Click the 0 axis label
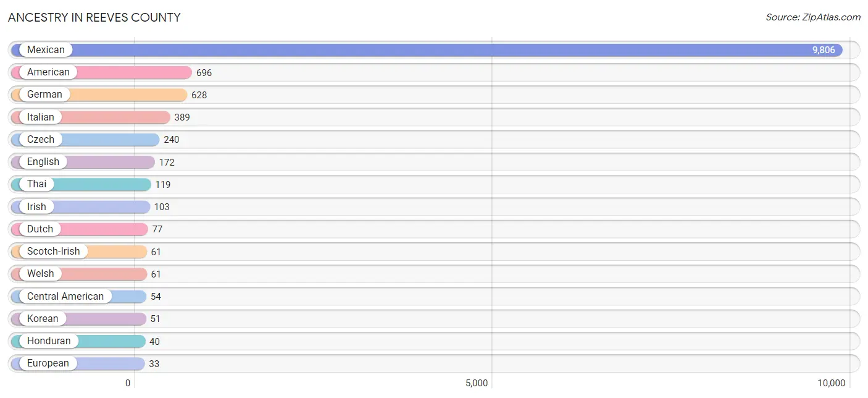The image size is (868, 398). click(x=128, y=383)
